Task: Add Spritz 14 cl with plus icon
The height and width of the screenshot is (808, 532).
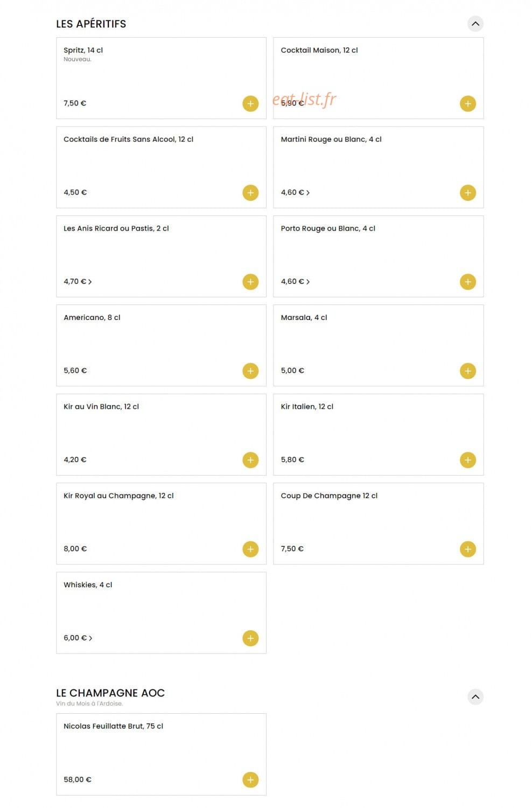Action: (250, 103)
